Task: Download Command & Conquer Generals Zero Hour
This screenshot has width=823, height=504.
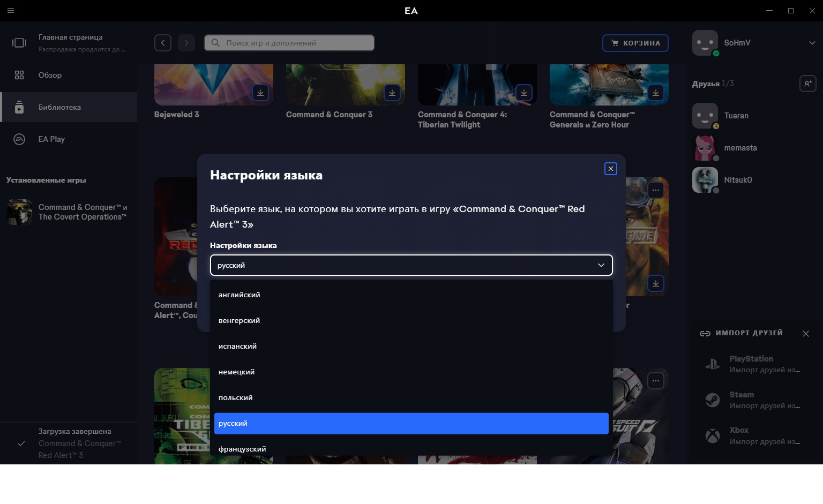Action: (656, 93)
